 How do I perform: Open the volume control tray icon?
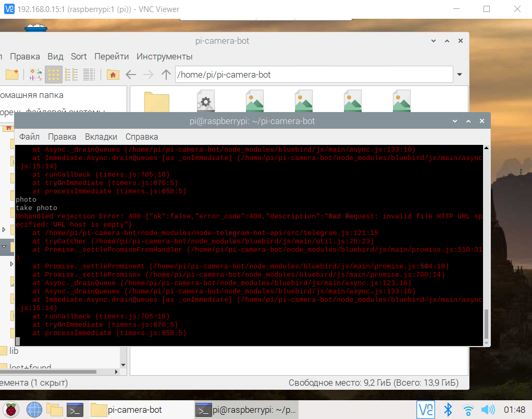488,410
